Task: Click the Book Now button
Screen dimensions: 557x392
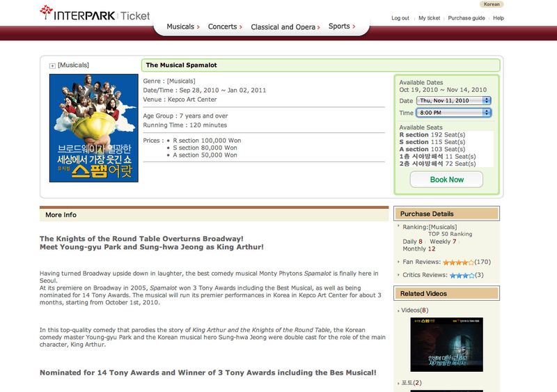Action: click(x=446, y=180)
